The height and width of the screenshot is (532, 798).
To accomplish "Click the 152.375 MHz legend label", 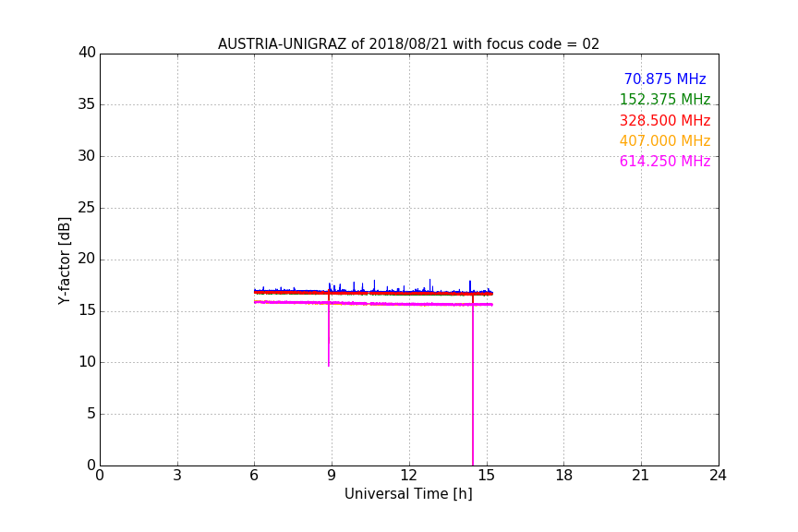I will click(x=665, y=99).
